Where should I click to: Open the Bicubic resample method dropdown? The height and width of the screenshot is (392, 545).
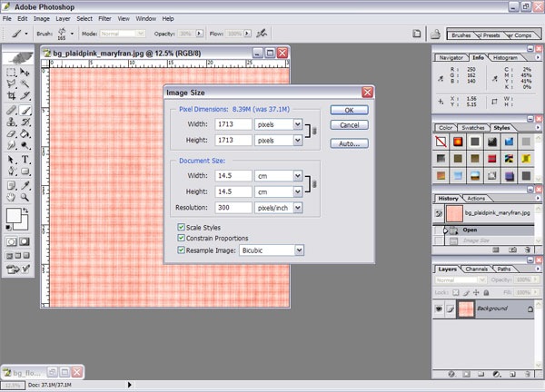[299, 248]
